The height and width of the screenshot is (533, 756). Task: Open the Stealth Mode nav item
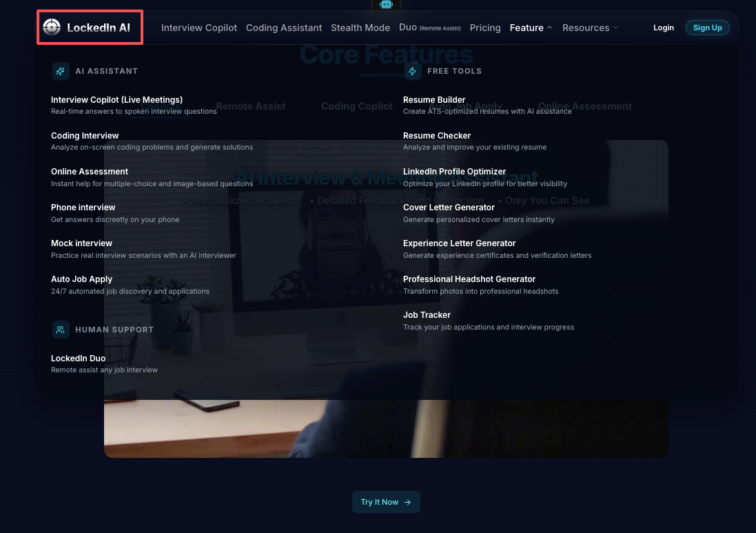360,28
